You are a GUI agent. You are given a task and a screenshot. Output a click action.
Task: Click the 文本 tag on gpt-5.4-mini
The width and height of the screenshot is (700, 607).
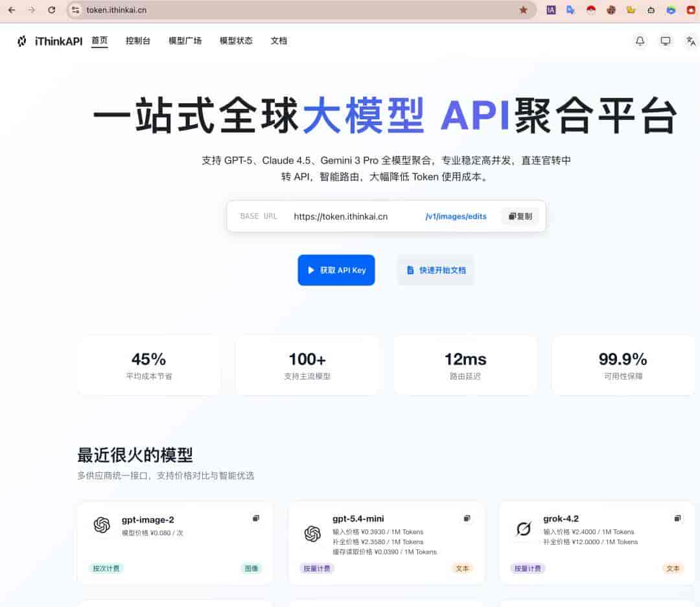coord(462,569)
